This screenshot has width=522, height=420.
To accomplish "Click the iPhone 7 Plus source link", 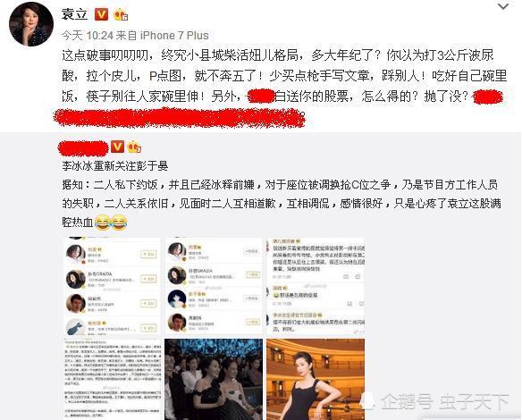I will tap(174, 35).
